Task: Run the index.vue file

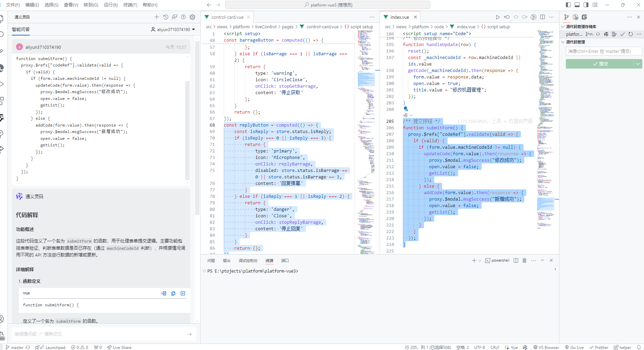Action: point(498,17)
